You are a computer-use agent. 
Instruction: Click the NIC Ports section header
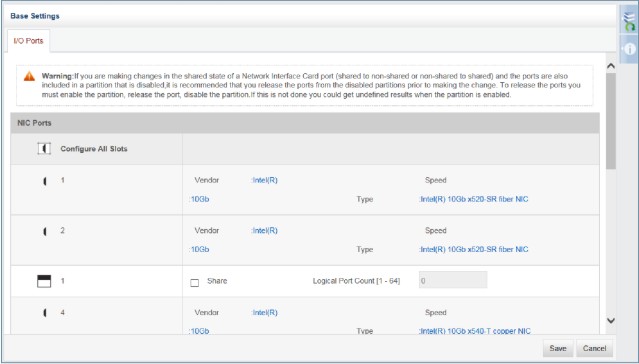(x=305, y=123)
